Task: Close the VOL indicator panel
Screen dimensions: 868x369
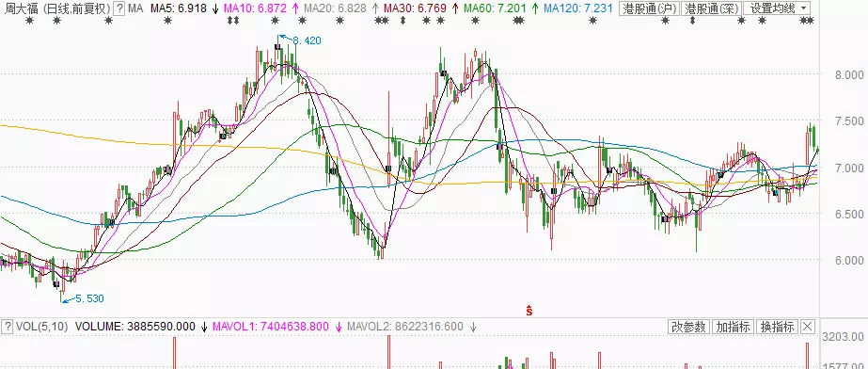Action: (808, 327)
